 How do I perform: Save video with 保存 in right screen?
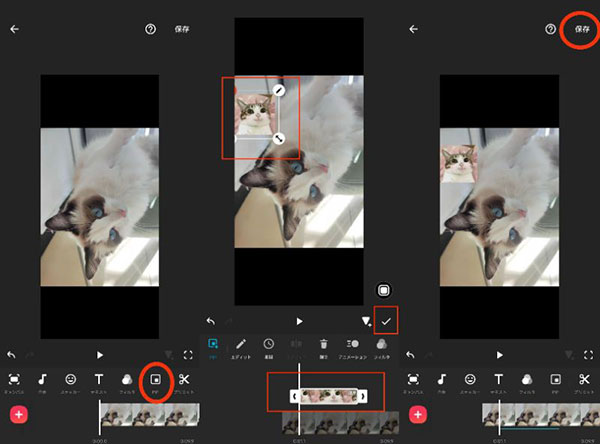click(x=582, y=29)
